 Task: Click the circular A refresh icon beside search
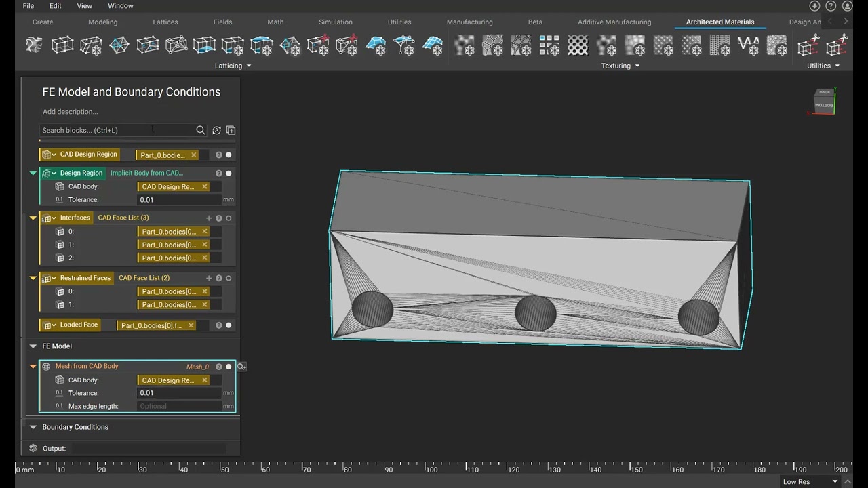pos(216,130)
